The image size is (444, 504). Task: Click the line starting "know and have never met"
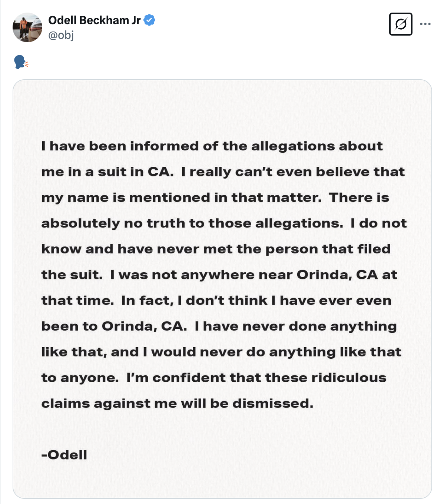tap(216, 249)
